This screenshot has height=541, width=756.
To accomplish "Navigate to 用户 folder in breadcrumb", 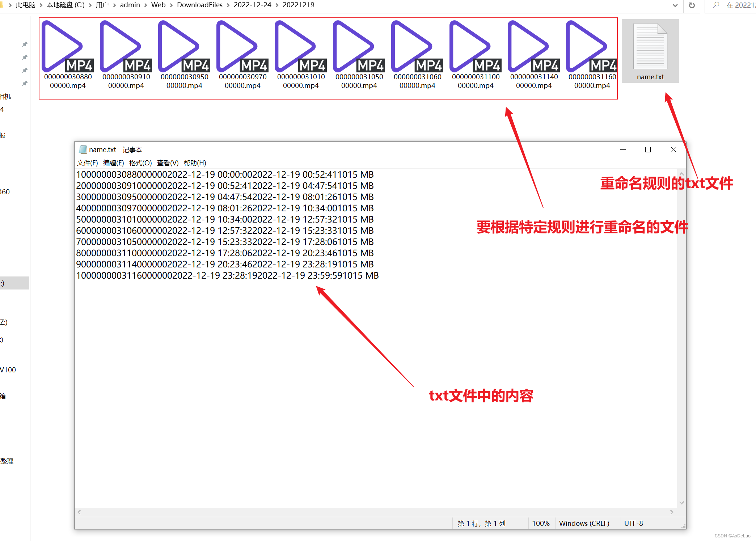I will coord(102,5).
